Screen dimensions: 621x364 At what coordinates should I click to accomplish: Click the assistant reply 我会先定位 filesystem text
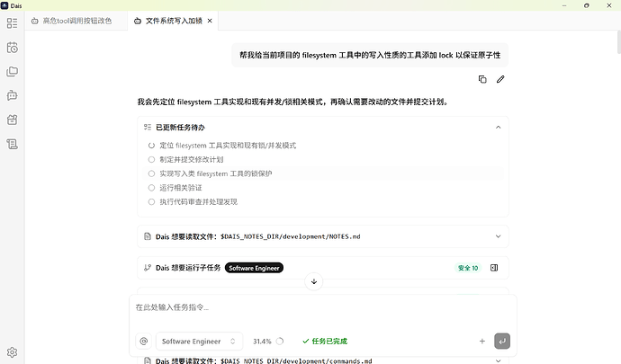pyautogui.click(x=293, y=102)
